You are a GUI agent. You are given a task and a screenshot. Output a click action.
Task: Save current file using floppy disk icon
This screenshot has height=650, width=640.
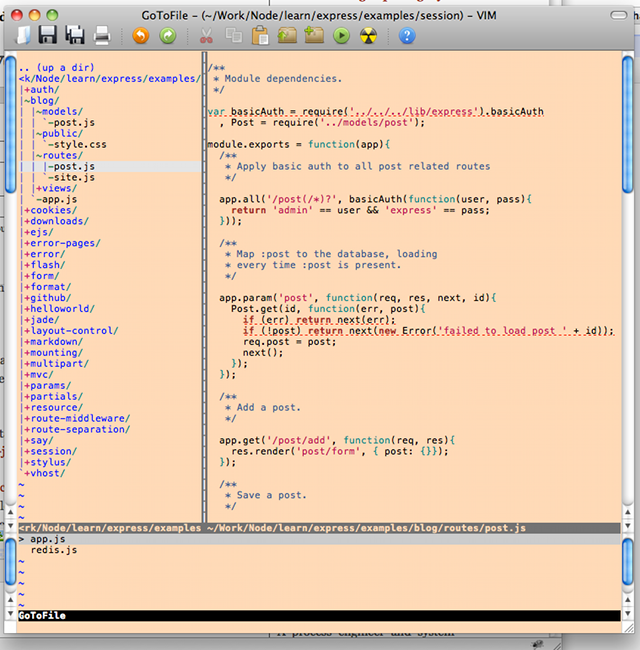pos(48,36)
